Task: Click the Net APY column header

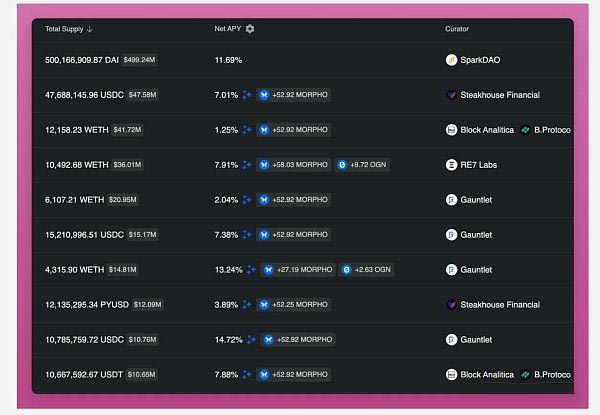Action: click(228, 29)
